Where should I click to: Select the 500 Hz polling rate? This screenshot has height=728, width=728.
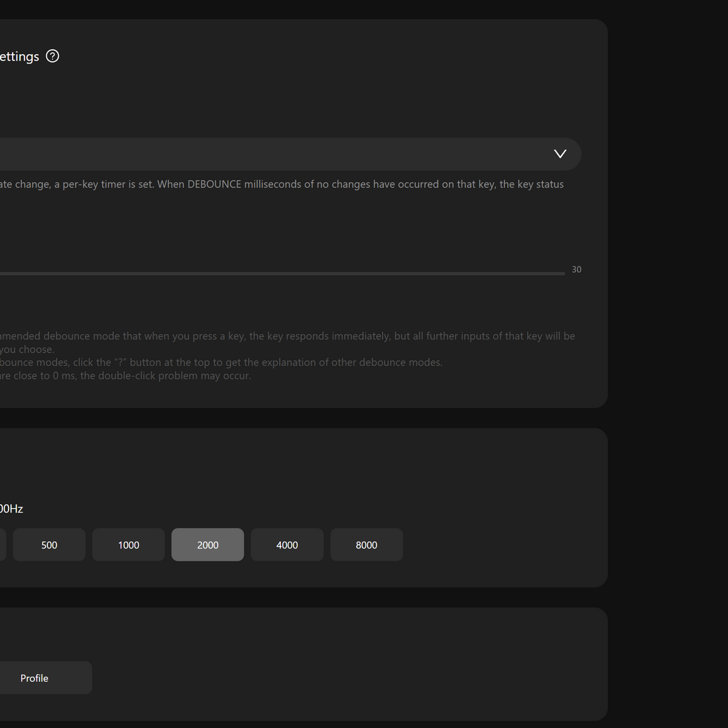(49, 545)
